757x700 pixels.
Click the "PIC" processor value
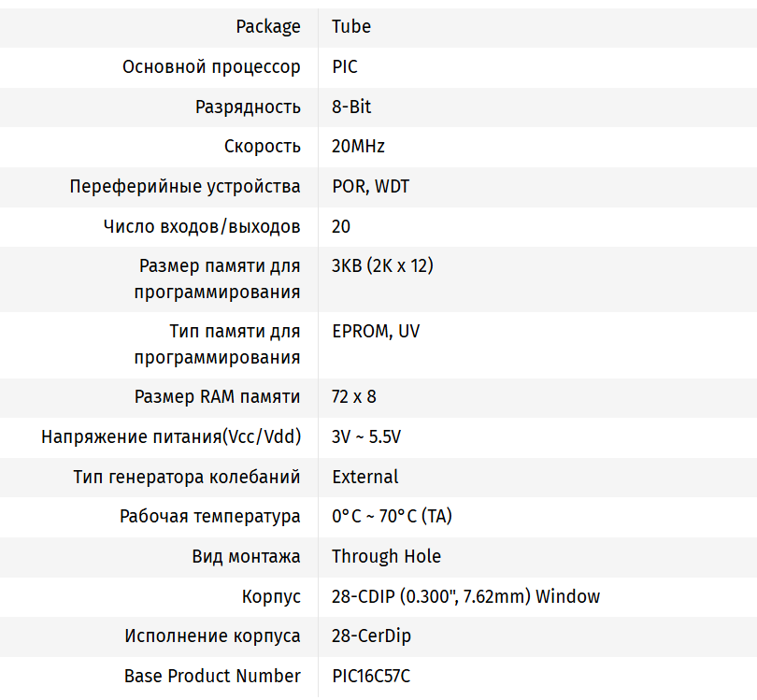click(345, 67)
